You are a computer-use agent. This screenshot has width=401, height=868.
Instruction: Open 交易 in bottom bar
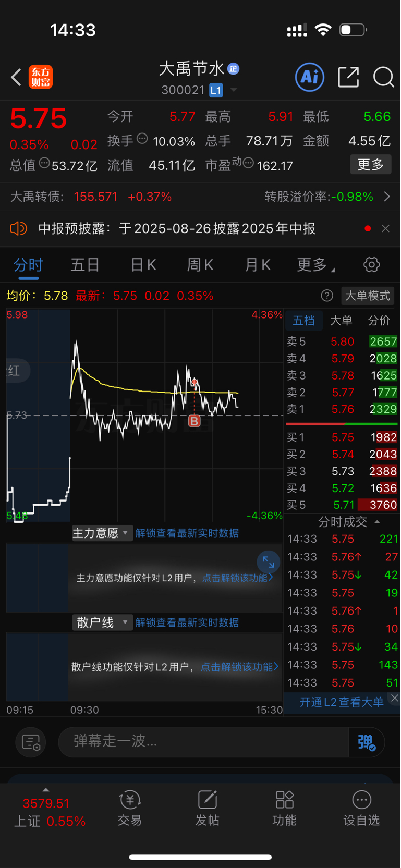130,809
